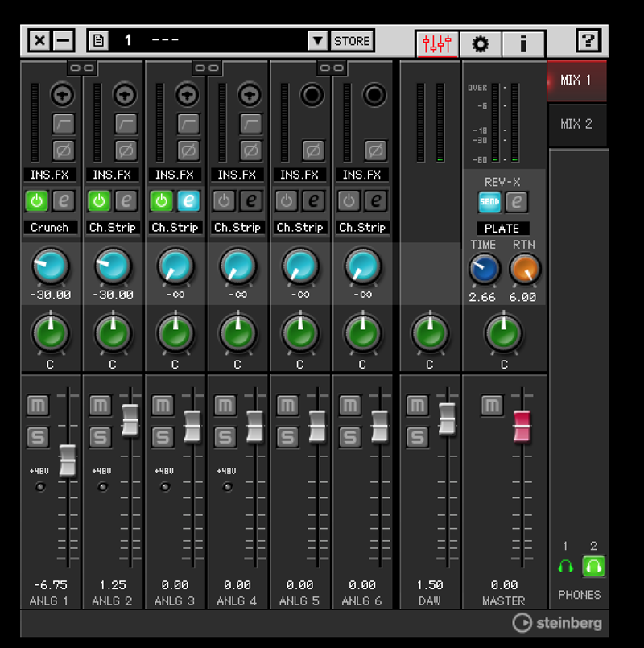Click the red MASTER fader handle
Viewport: 644px width, 648px height.
(x=522, y=427)
